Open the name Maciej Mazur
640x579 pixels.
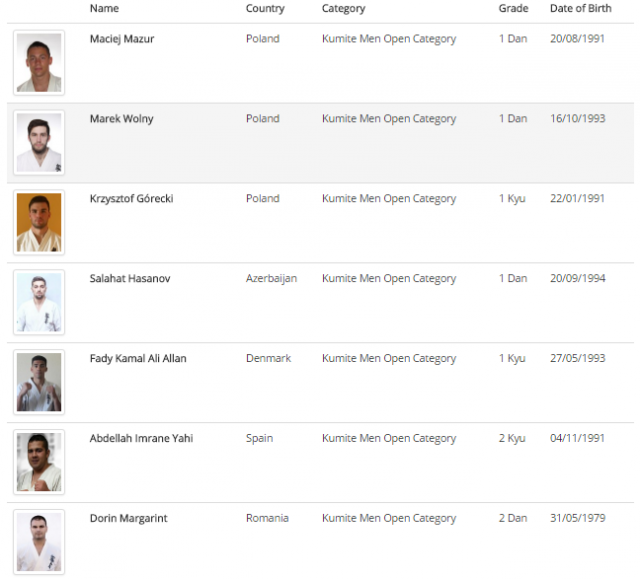click(x=122, y=39)
